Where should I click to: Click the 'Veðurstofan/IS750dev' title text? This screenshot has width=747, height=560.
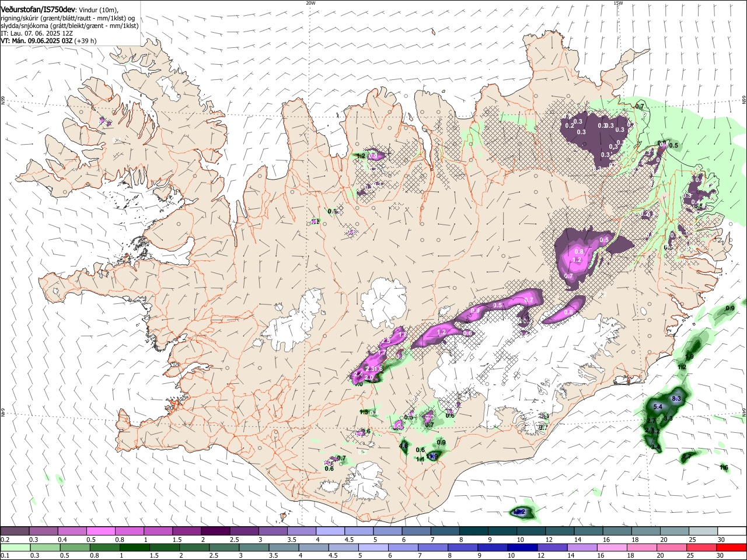click(x=38, y=10)
